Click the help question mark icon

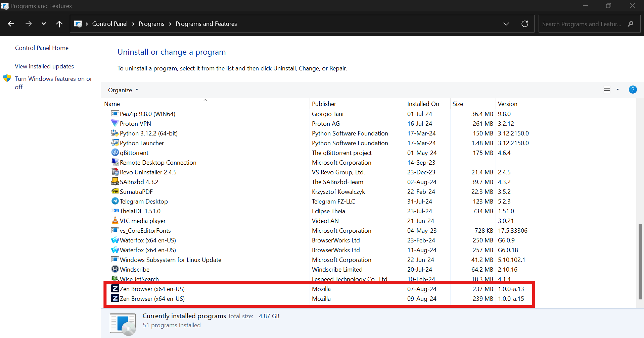click(x=633, y=90)
